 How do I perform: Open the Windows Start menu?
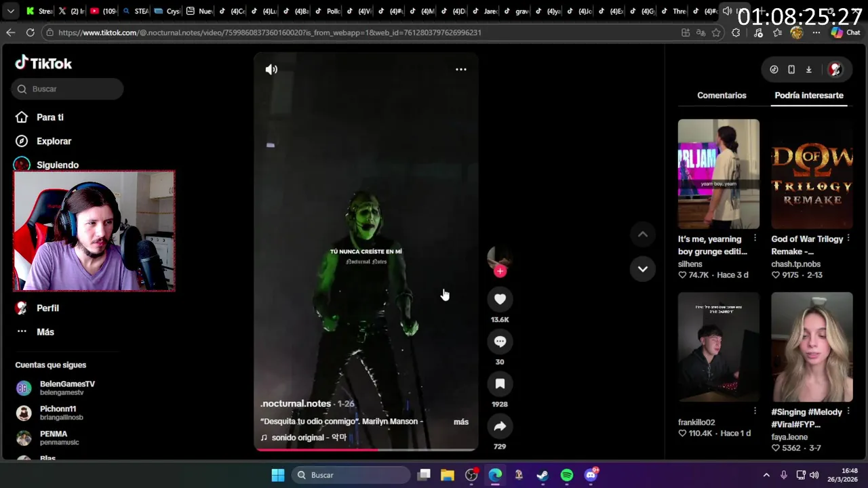[278, 475]
